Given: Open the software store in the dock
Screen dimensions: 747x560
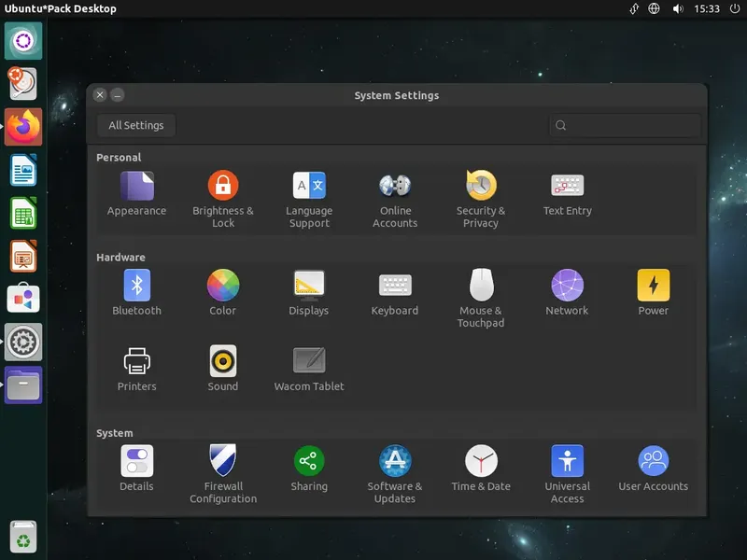Looking at the screenshot, I should [23, 299].
